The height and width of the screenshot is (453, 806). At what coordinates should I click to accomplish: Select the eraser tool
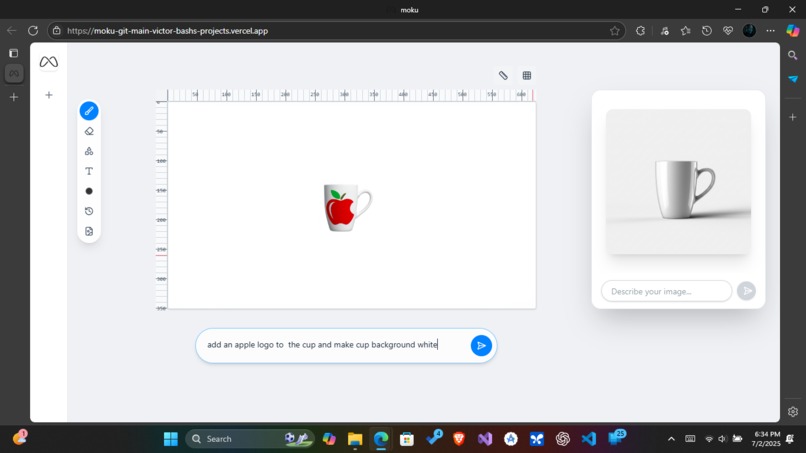pyautogui.click(x=89, y=131)
